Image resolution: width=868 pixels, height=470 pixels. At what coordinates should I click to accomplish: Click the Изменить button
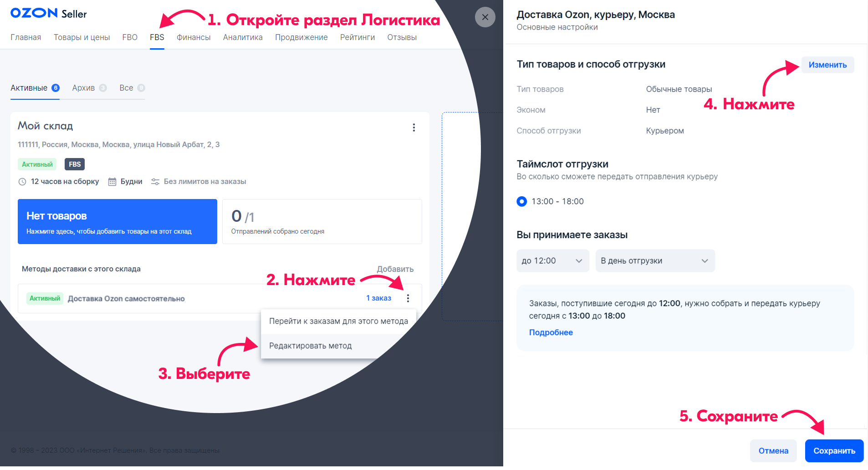coord(827,65)
